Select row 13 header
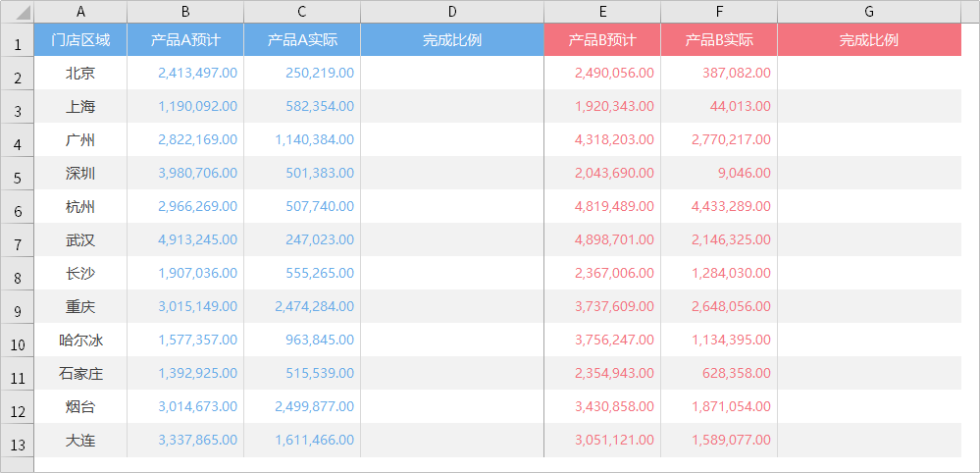 (18, 441)
